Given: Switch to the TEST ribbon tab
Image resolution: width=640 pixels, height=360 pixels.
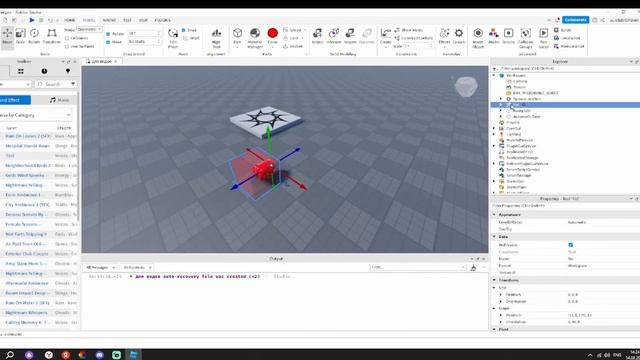Looking at the screenshot, I should [127, 20].
